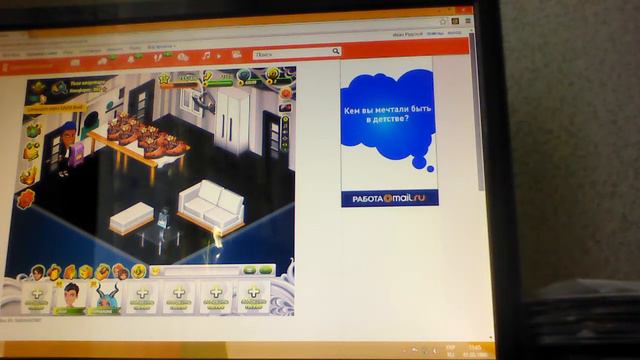Click first green button right of chat field
Viewport: 640px width, 360px height.
point(250,269)
